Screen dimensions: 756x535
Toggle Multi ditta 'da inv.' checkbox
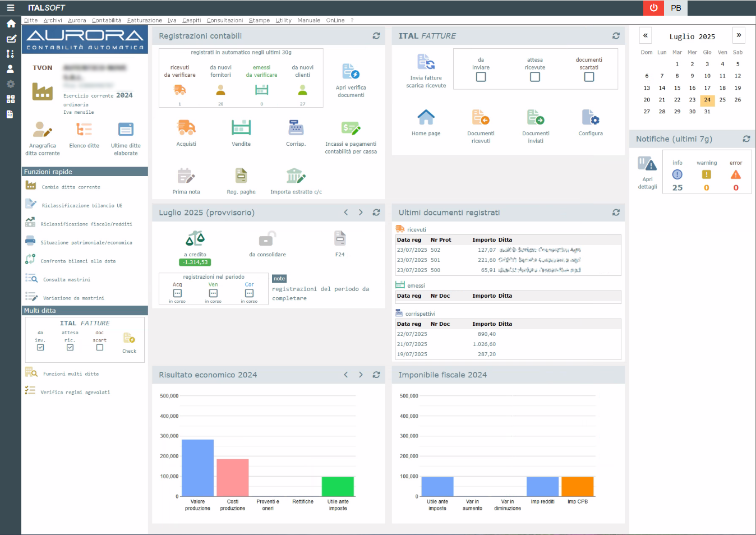point(40,348)
